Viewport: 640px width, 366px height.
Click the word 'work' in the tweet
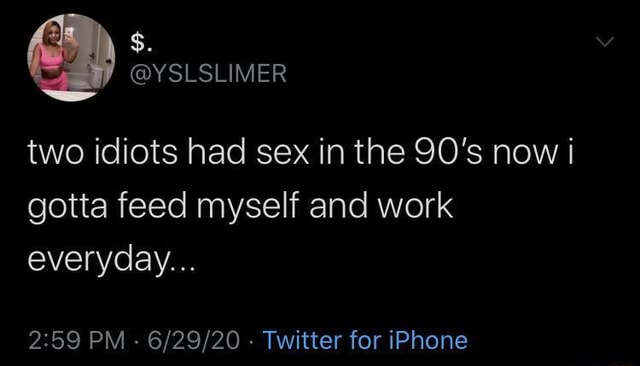click(415, 206)
